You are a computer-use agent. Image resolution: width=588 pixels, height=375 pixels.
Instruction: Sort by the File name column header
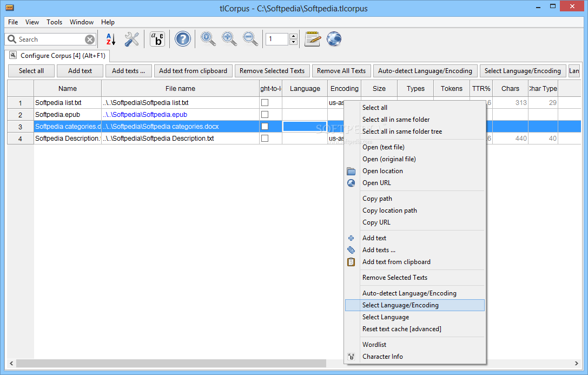click(x=180, y=89)
